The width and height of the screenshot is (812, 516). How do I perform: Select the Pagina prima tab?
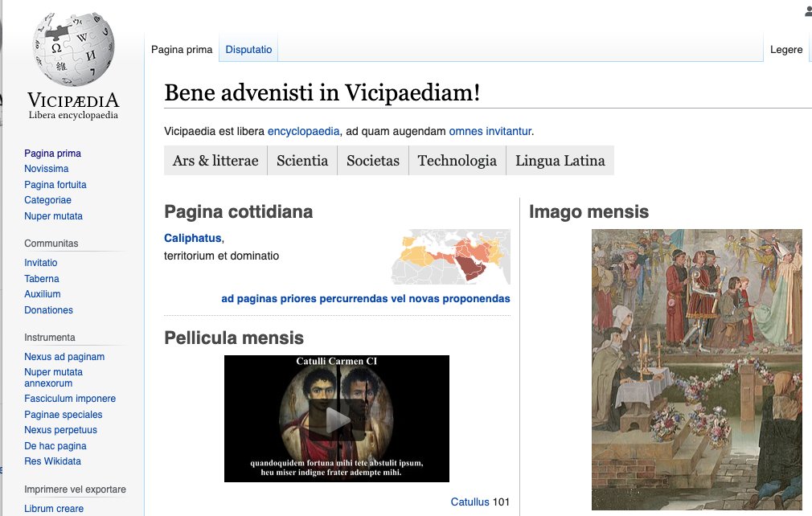[181, 49]
